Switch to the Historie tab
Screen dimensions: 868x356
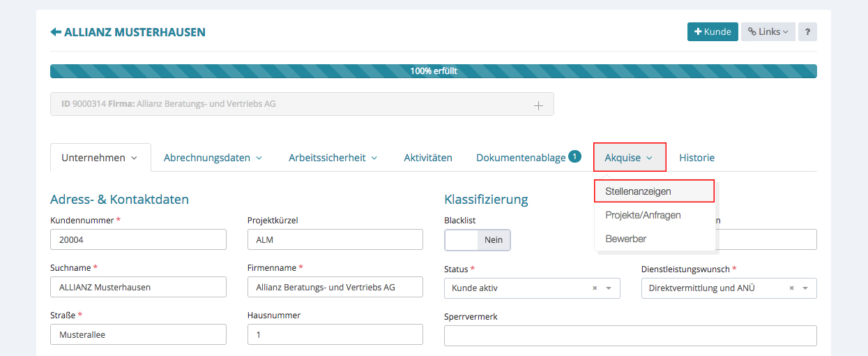(x=696, y=158)
